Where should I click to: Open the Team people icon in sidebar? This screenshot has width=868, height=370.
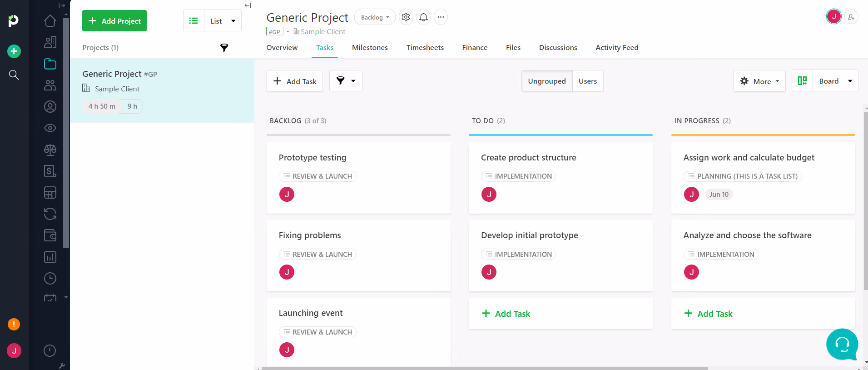[50, 85]
